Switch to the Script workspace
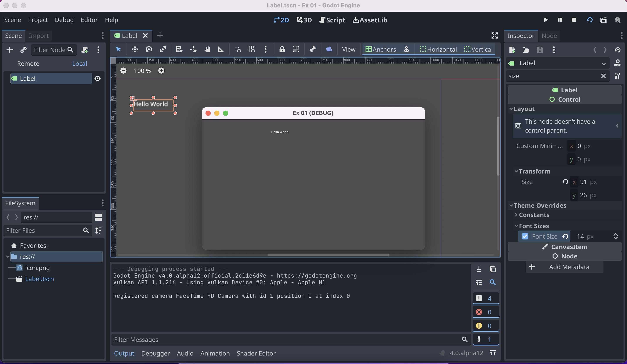The height and width of the screenshot is (364, 627). pos(332,20)
